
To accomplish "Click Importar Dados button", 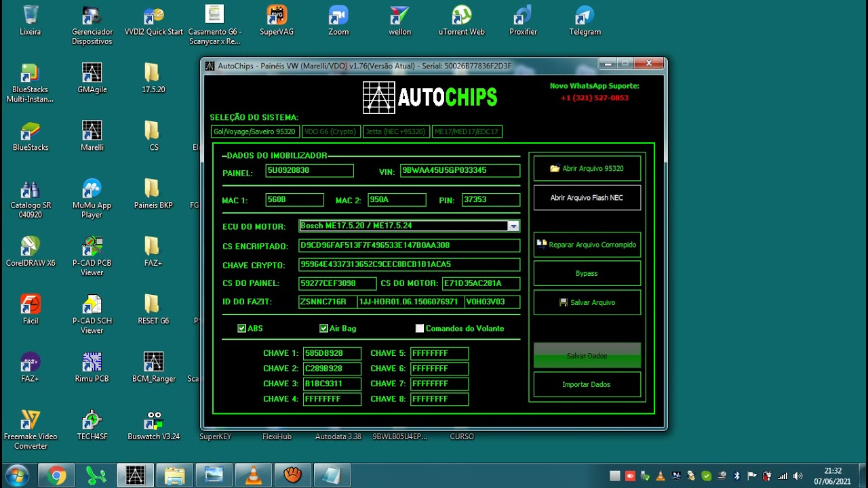I will coord(587,384).
